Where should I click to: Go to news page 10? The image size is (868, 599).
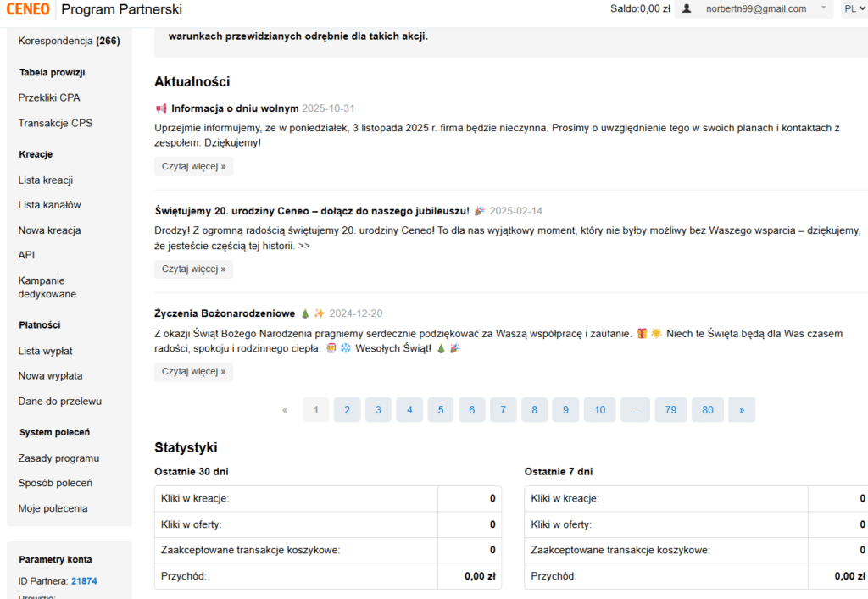tap(600, 410)
